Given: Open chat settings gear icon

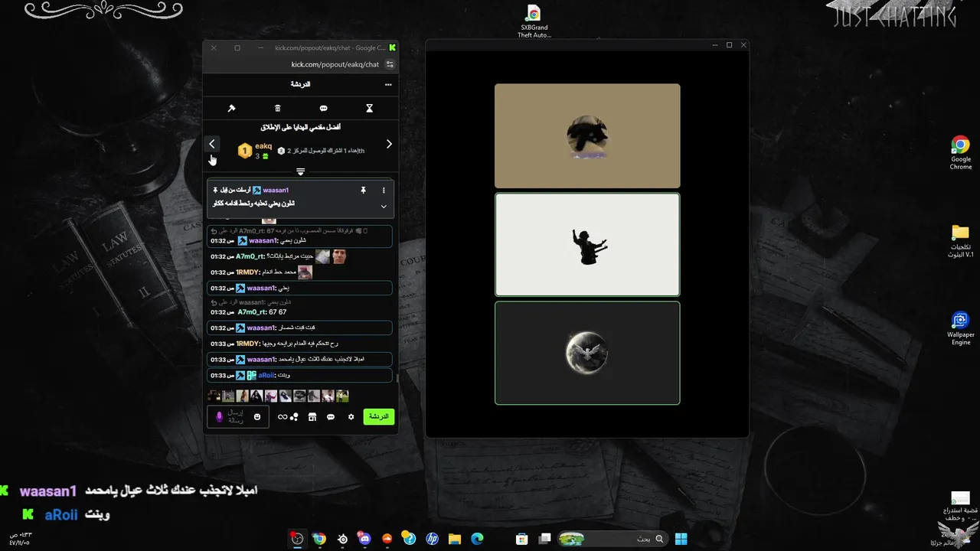Looking at the screenshot, I should (x=351, y=417).
